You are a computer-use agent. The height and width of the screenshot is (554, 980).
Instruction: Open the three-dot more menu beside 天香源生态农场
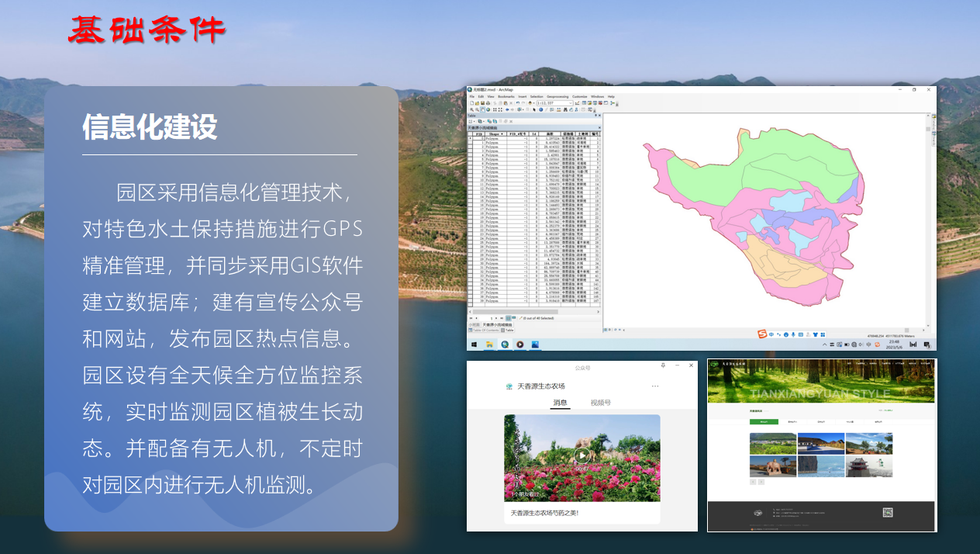655,386
